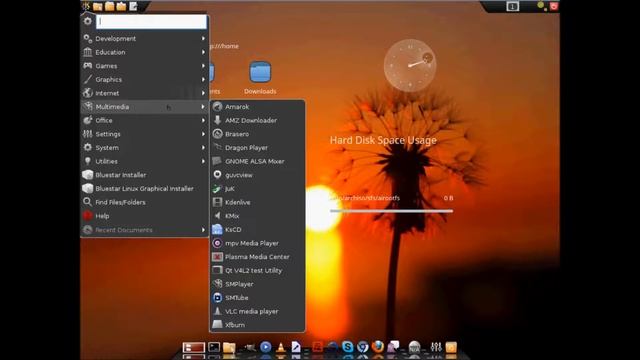Open SMTube
The width and height of the screenshot is (640, 360).
coord(257,298)
